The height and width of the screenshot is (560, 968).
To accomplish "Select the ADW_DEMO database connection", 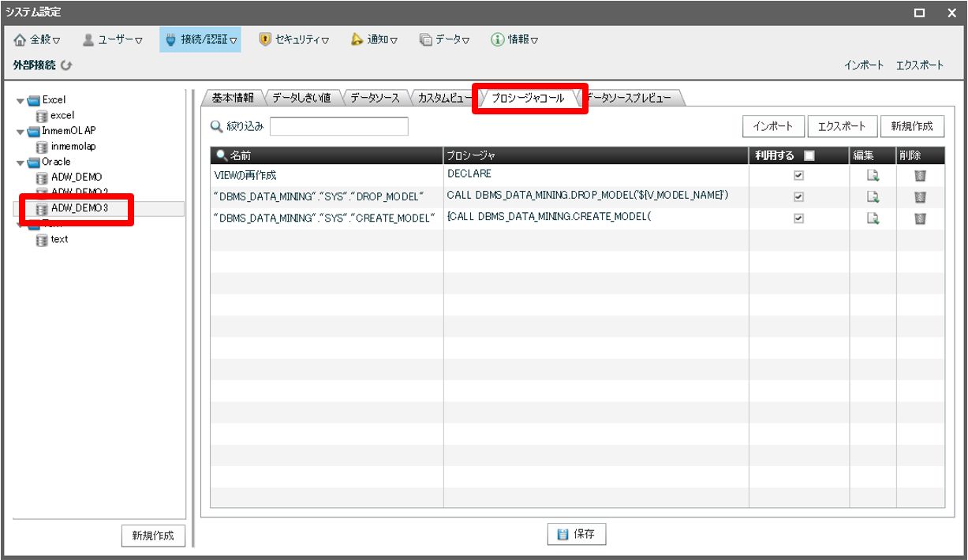I will [76, 177].
